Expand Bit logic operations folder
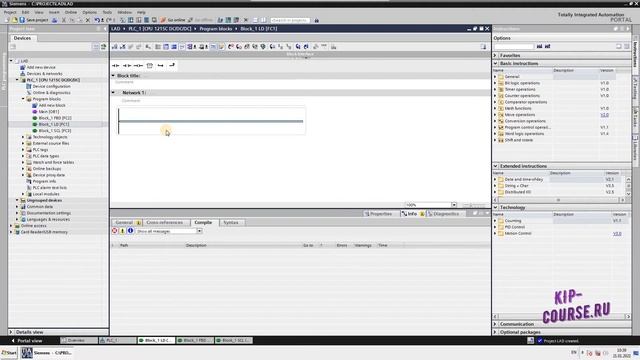Screen dimensions: 640x360 [x=496, y=83]
